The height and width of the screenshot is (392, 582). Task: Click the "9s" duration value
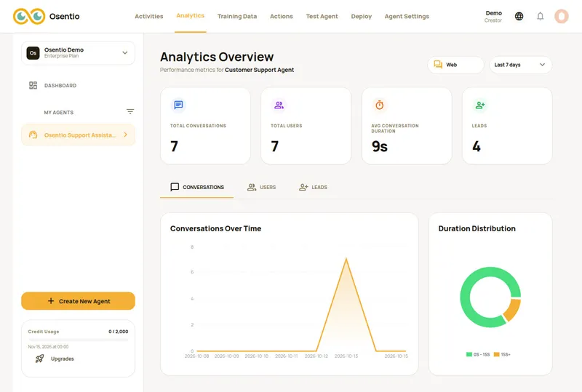[x=379, y=147]
